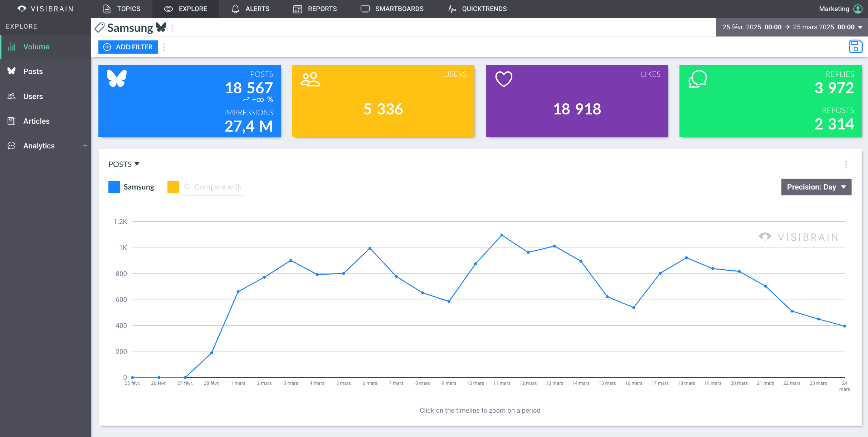Image resolution: width=868 pixels, height=437 pixels.
Task: Click the Users people sidebar icon
Action: [11, 96]
